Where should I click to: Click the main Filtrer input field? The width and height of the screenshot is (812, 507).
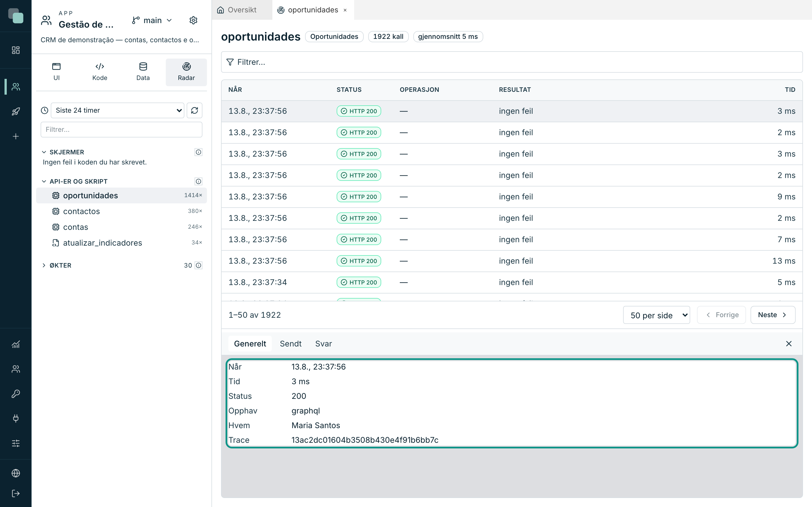[x=512, y=62]
